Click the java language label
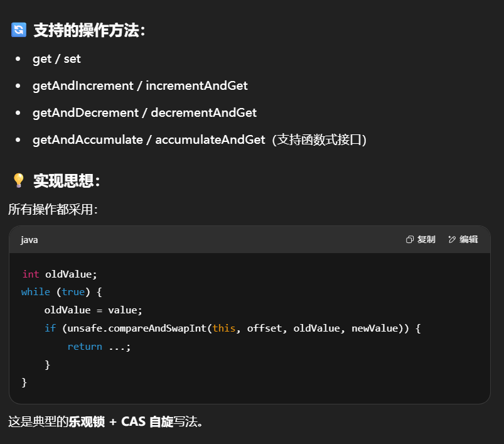This screenshot has width=504, height=444. [29, 240]
